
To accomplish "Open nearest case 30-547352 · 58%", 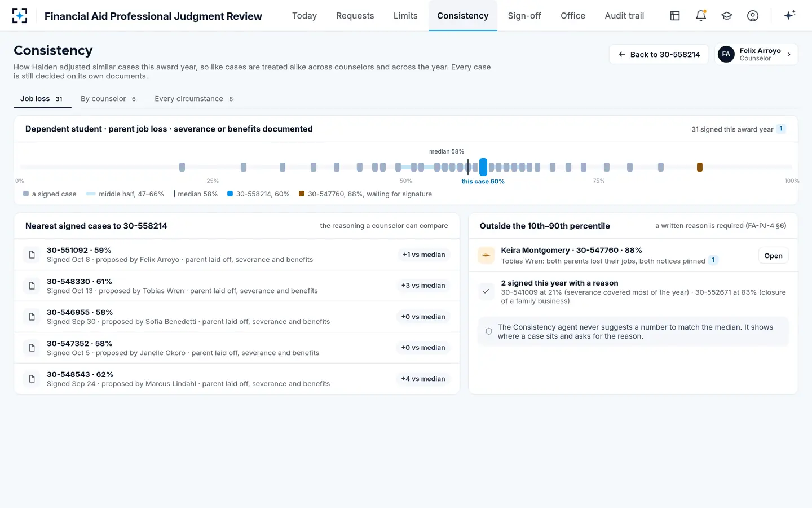I will click(x=237, y=348).
